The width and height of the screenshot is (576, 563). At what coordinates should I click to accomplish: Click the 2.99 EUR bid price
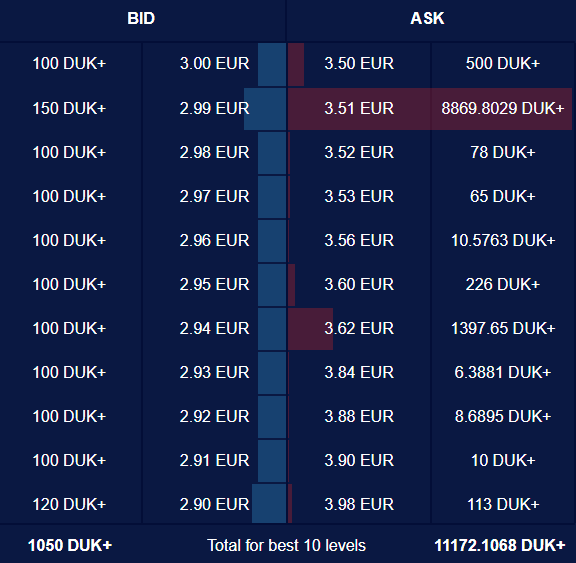[x=215, y=108]
